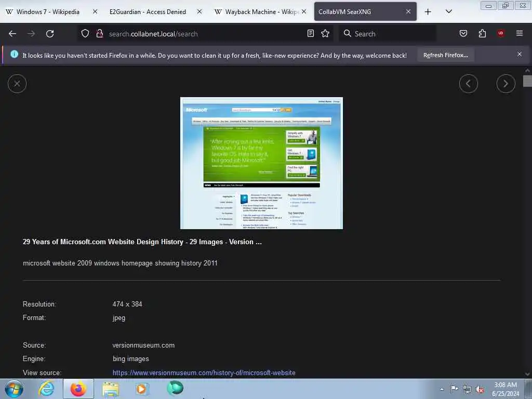532x399 pixels.
Task: Launch Internet Explorer from the taskbar
Action: pyautogui.click(x=46, y=389)
